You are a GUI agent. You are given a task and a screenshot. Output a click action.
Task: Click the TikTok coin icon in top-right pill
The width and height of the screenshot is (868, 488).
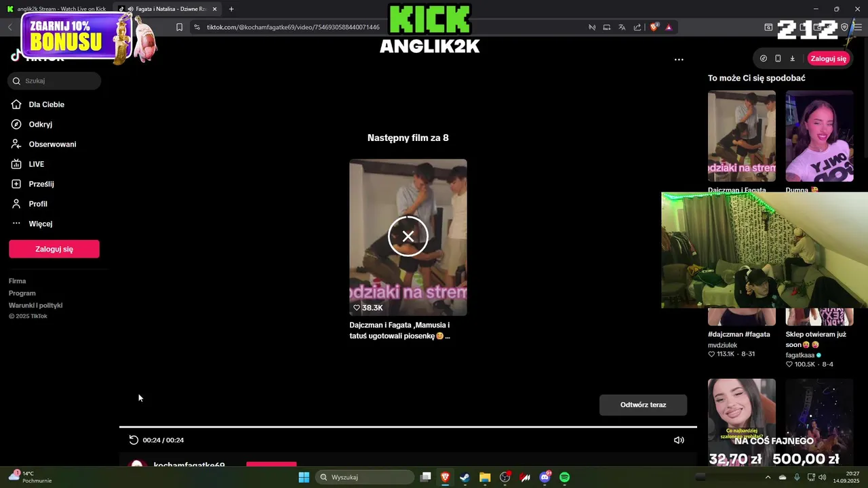click(764, 58)
